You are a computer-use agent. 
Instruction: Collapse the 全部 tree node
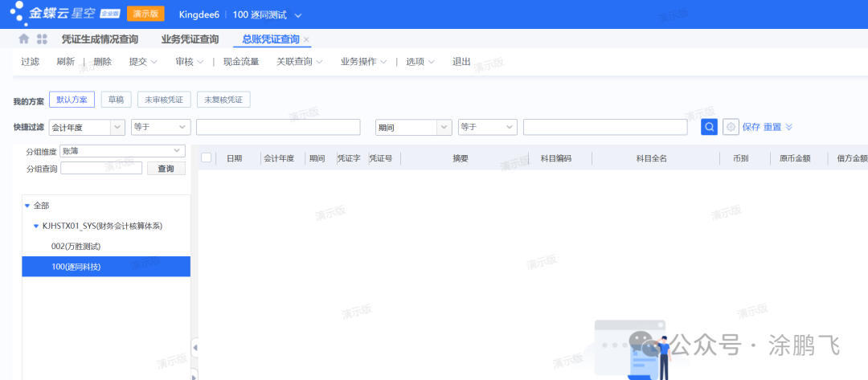pos(27,206)
